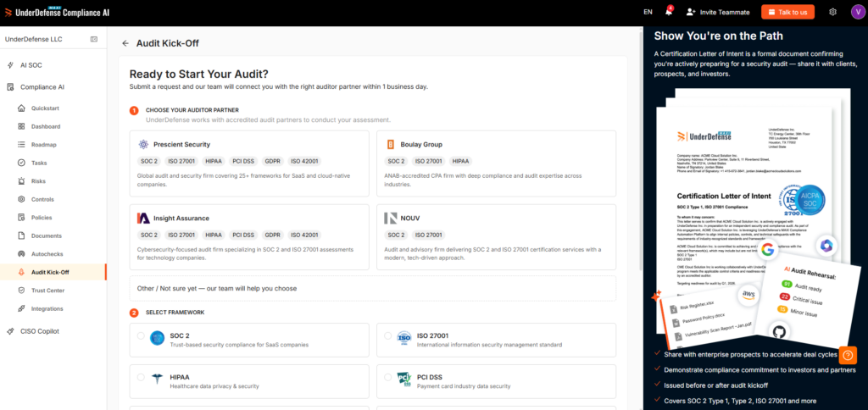Select Other / Not sure yet option
Image resolution: width=868 pixels, height=410 pixels.
point(373,288)
